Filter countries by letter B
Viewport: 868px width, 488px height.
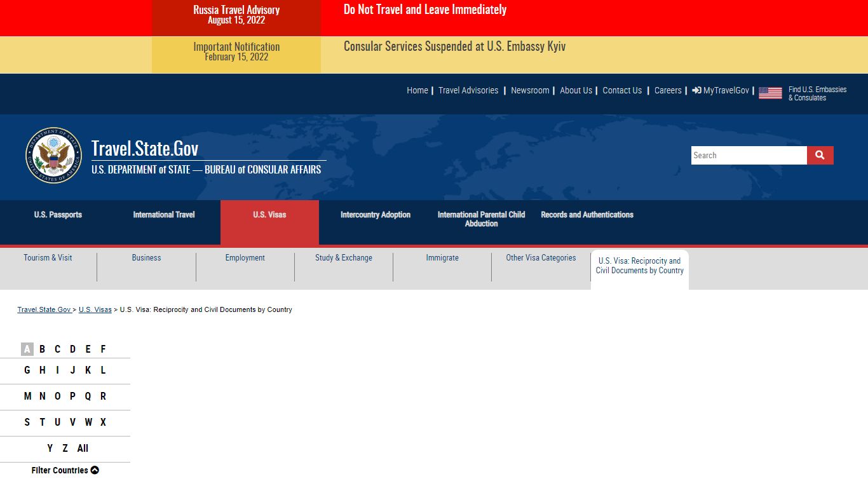point(42,349)
